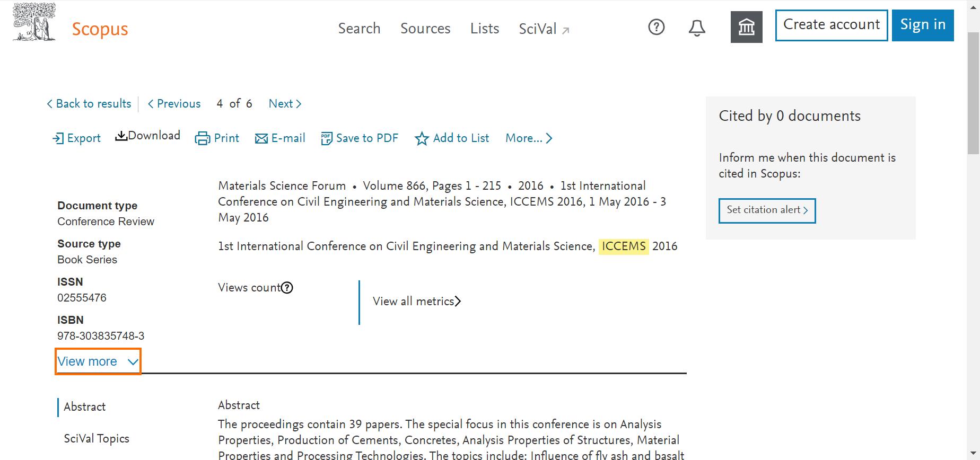Screen dimensions: 980x460
Task: Click Back to results link
Action: coord(89,104)
